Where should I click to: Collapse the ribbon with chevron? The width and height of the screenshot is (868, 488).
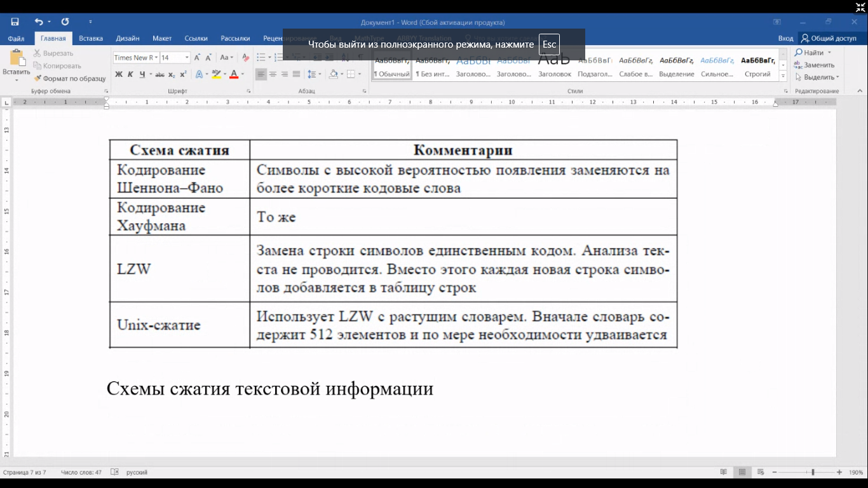coord(859,91)
